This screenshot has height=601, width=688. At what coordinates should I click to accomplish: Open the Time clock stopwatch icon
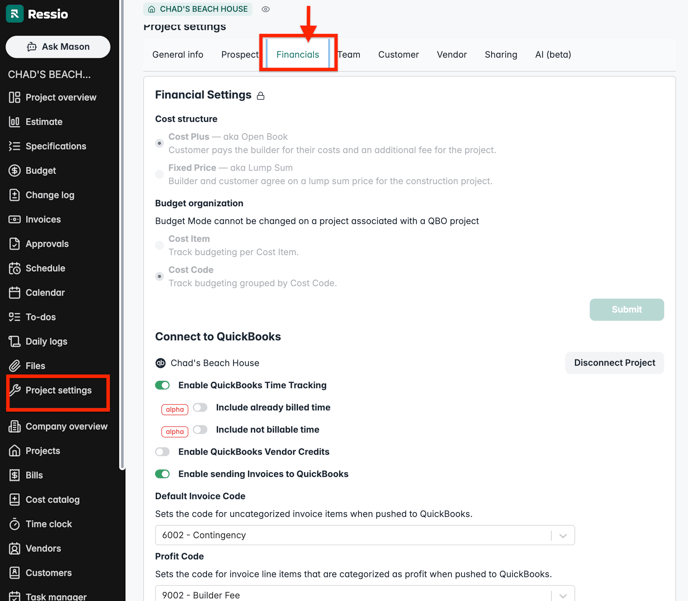click(x=14, y=524)
